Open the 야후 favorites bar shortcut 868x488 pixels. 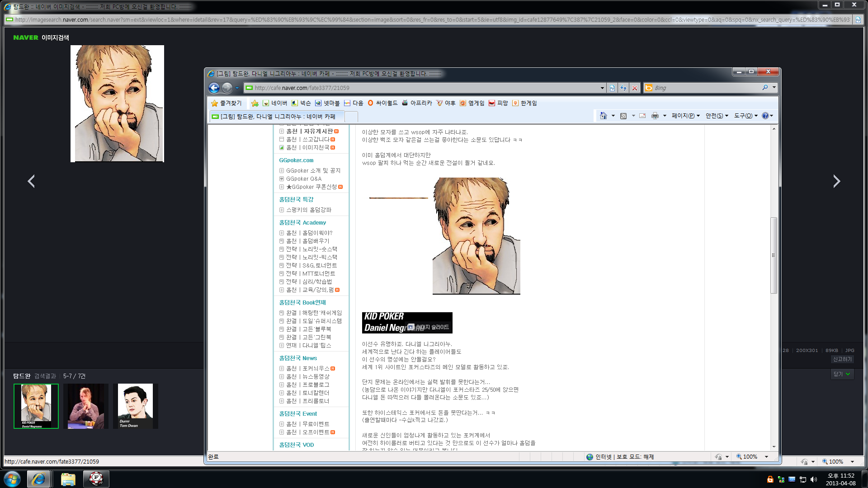446,103
